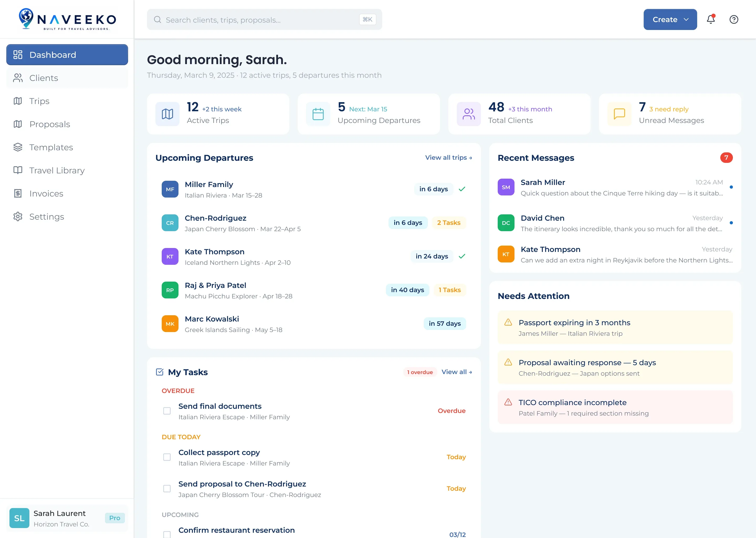This screenshot has height=538, width=756.
Task: Open Settings in sidebar
Action: tap(67, 217)
